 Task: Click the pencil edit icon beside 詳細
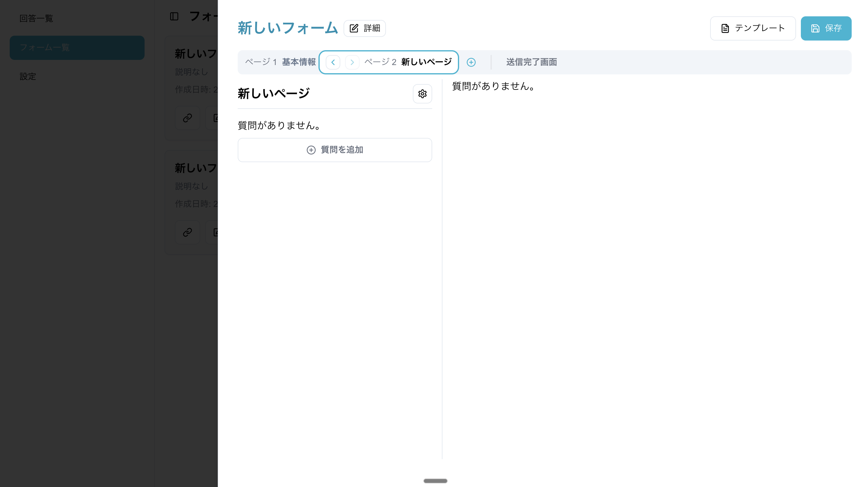[x=354, y=28]
